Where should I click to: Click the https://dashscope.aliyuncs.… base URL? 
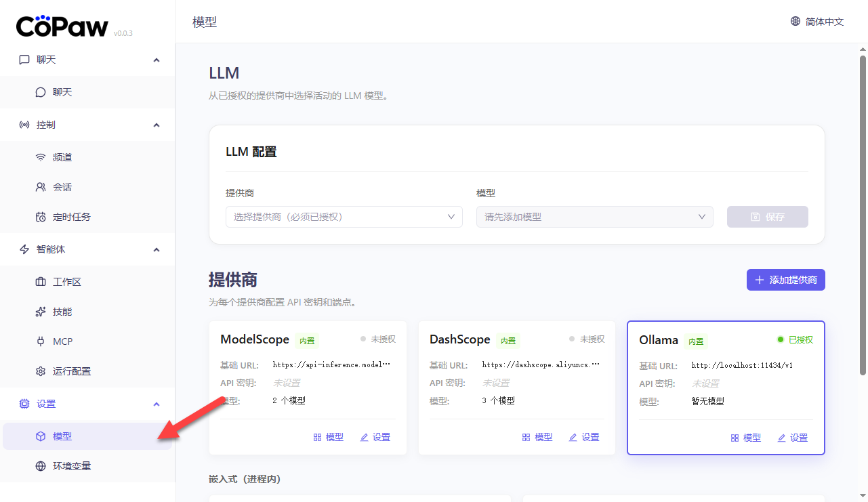[x=541, y=364]
